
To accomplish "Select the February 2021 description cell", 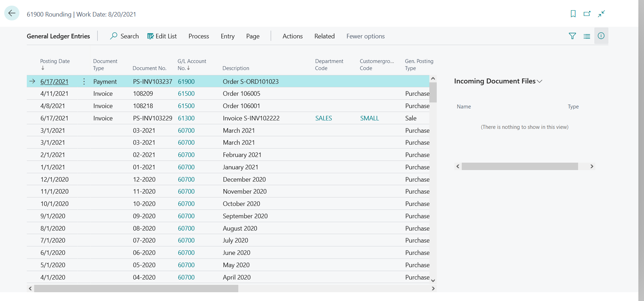I will pos(242,155).
